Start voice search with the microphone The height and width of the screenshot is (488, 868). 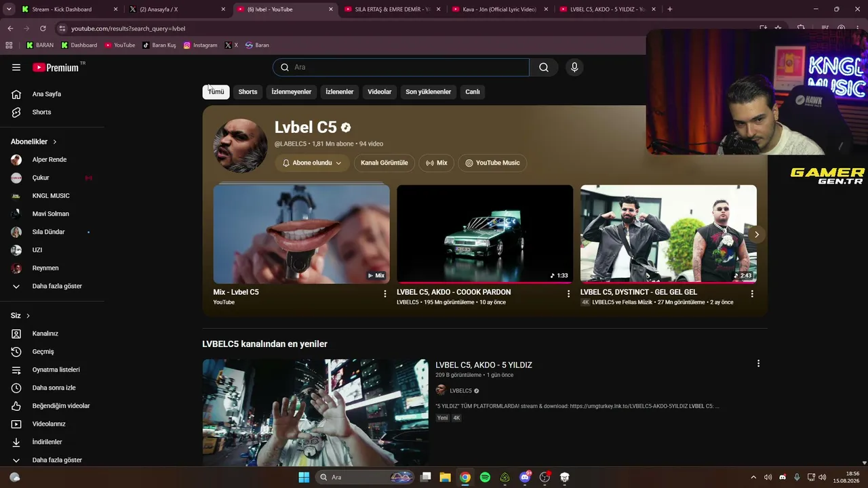tap(574, 67)
